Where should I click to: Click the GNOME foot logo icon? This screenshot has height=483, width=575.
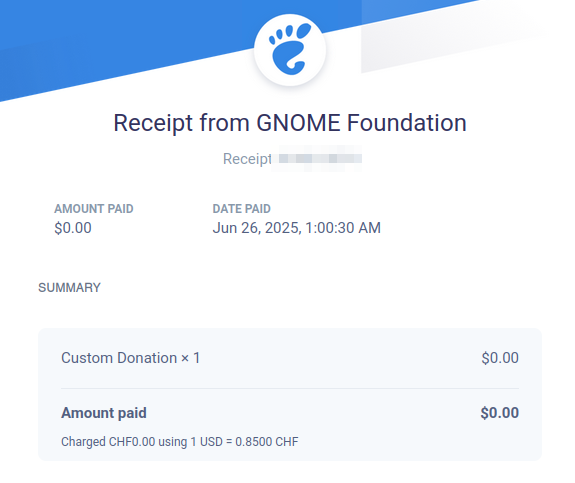(290, 50)
